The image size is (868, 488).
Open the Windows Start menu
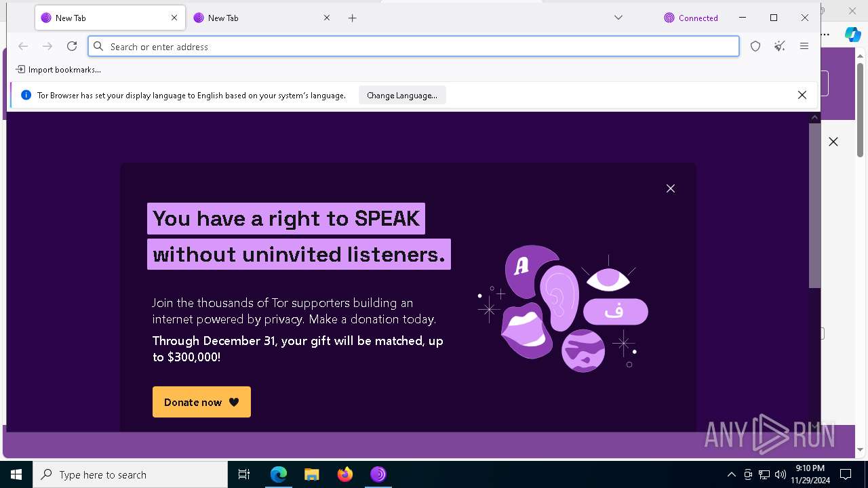click(x=16, y=474)
